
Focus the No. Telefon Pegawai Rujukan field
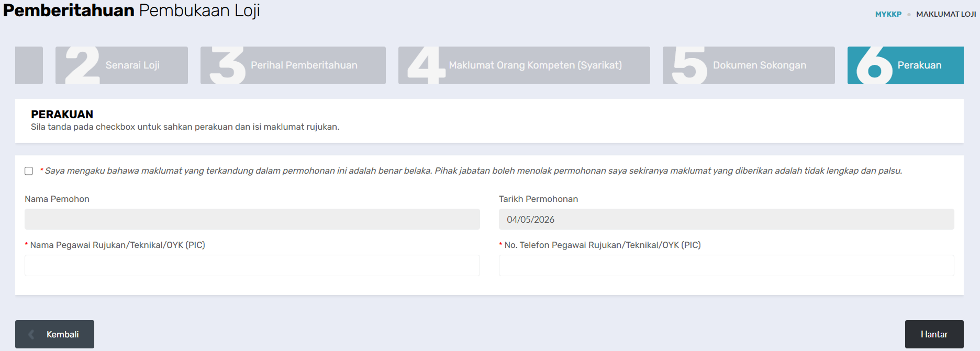pyautogui.click(x=727, y=265)
